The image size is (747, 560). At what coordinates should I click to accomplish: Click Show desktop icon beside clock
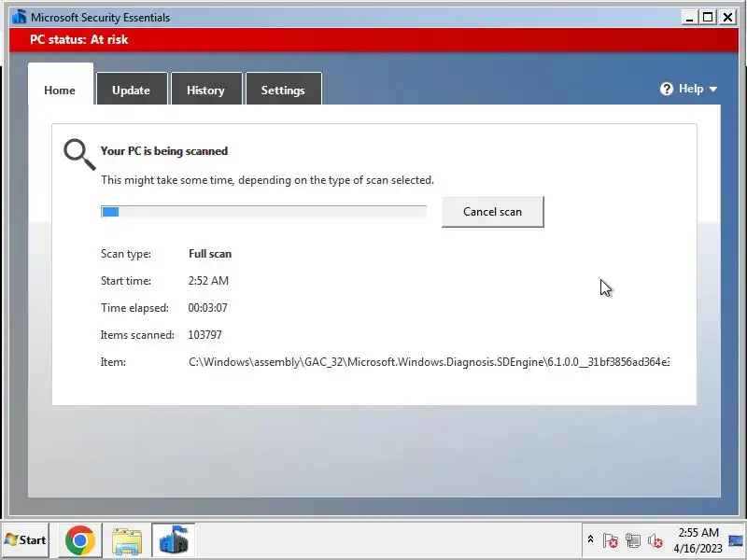tap(736, 540)
